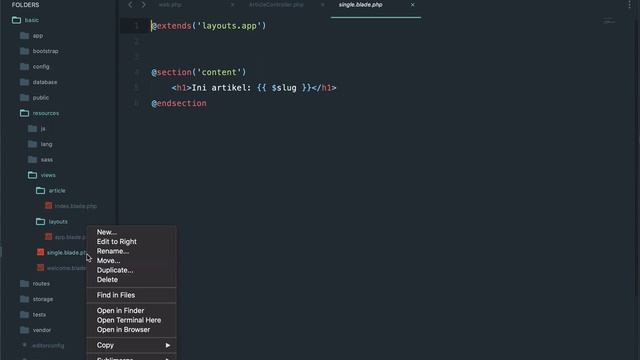Click the database folder icon
This screenshot has width=640, height=360.
click(x=24, y=82)
